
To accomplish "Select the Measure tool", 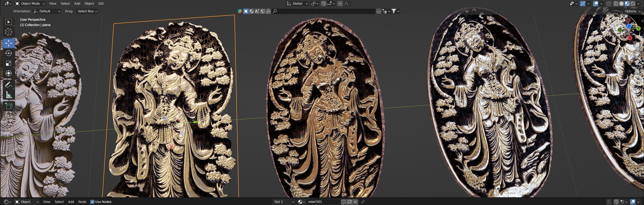I will [x=9, y=95].
